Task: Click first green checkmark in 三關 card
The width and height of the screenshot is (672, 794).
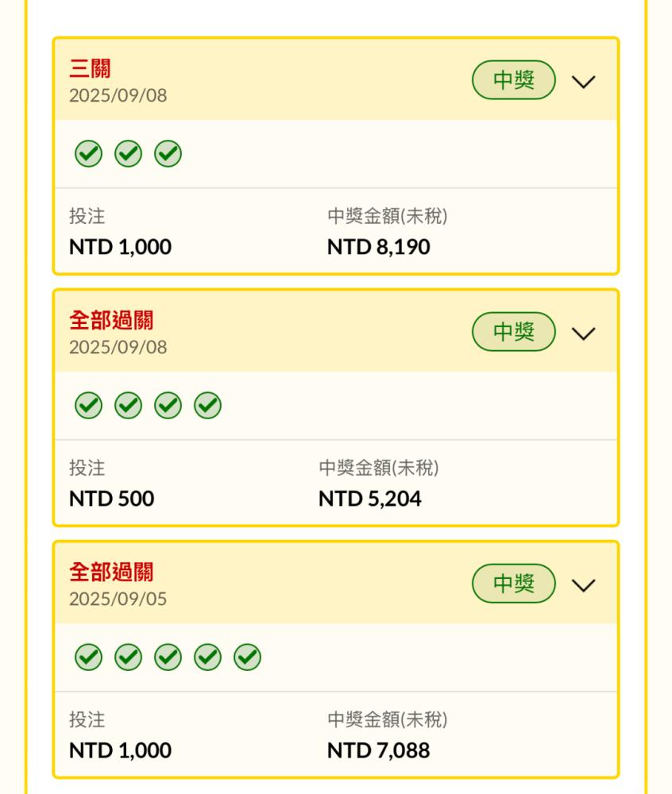Action: (88, 154)
